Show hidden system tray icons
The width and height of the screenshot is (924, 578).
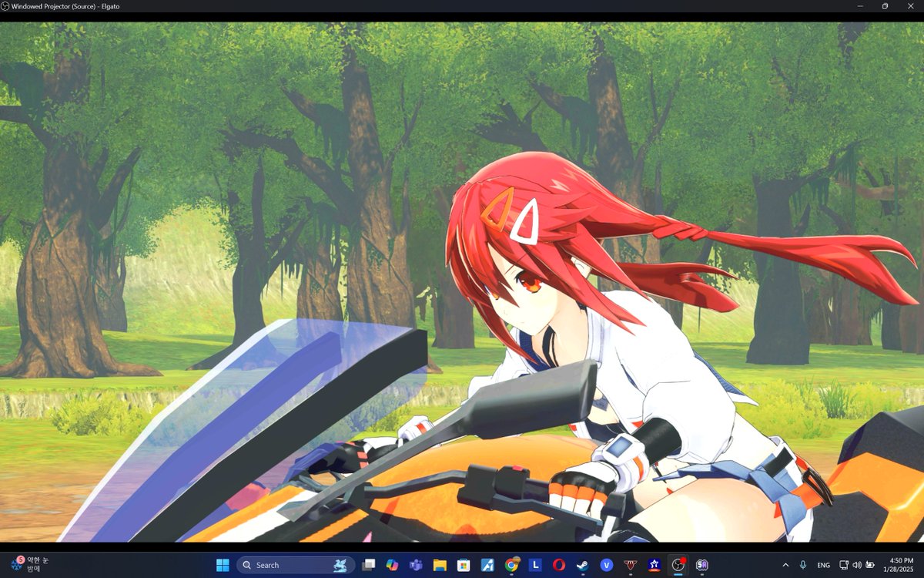point(785,565)
